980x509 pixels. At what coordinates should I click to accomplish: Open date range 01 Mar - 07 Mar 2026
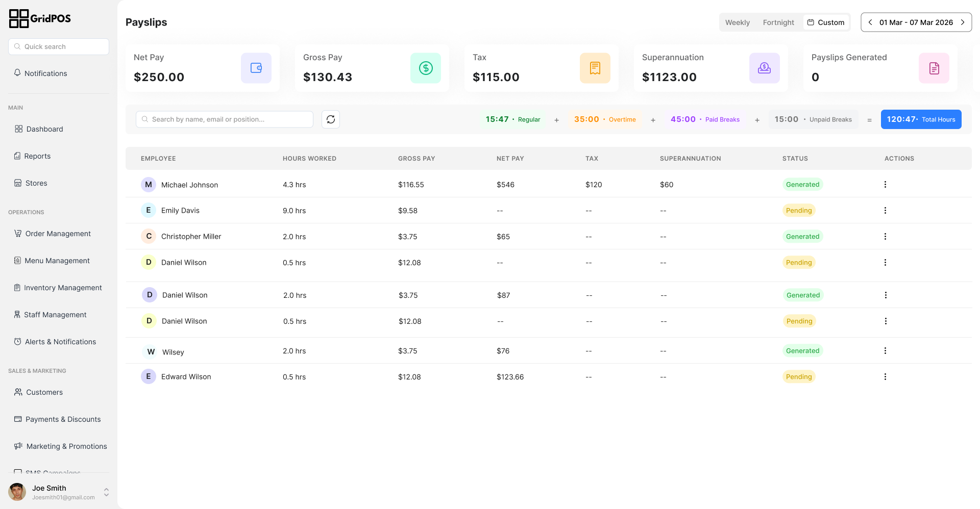pos(916,22)
